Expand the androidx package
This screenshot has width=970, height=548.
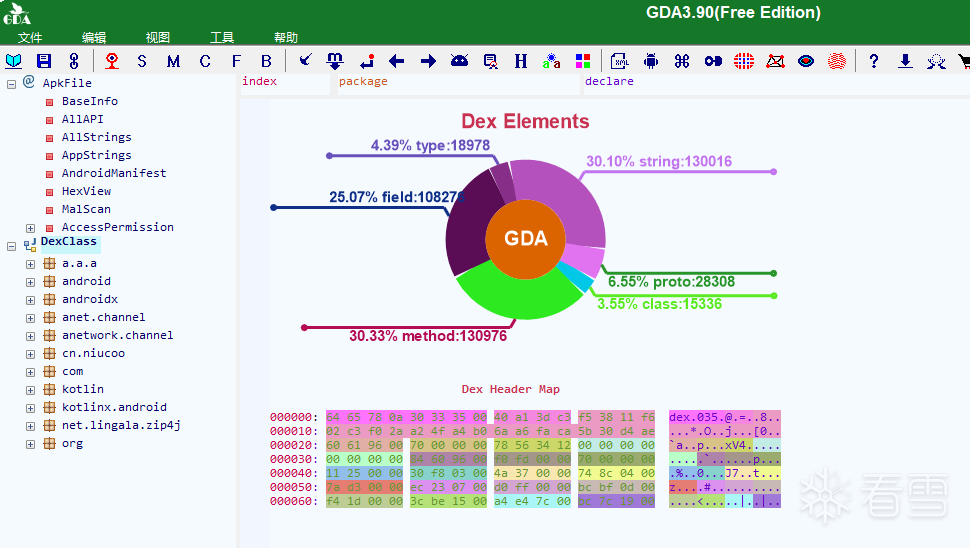click(30, 300)
